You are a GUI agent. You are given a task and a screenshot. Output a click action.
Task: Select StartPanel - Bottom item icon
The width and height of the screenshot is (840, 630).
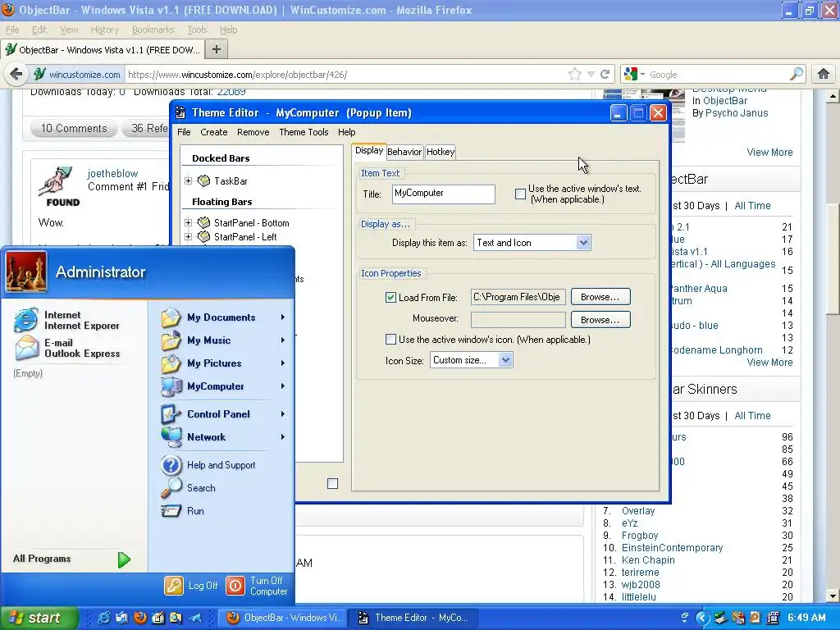click(x=203, y=223)
